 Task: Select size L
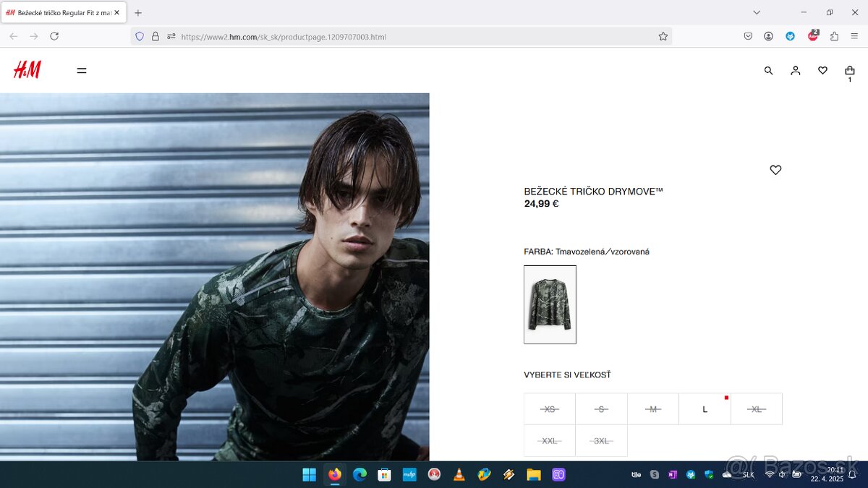[x=705, y=409]
